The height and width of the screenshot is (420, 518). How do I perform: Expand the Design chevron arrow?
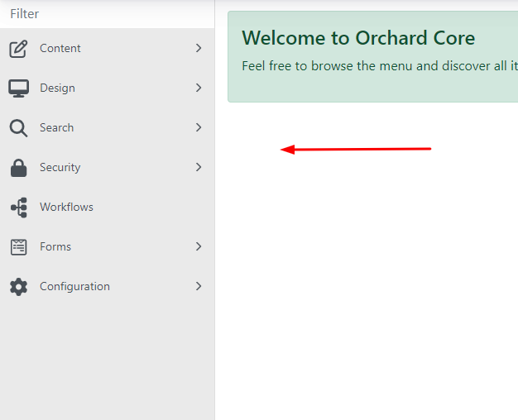tap(199, 88)
